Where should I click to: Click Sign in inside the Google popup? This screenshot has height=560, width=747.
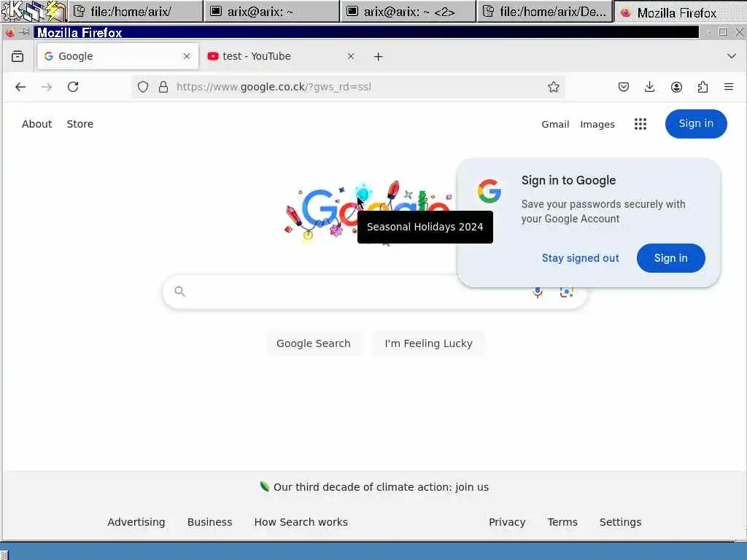point(671,258)
